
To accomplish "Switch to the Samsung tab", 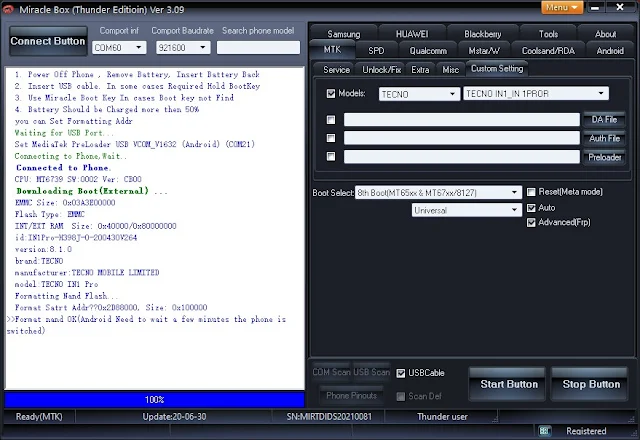I will point(344,34).
